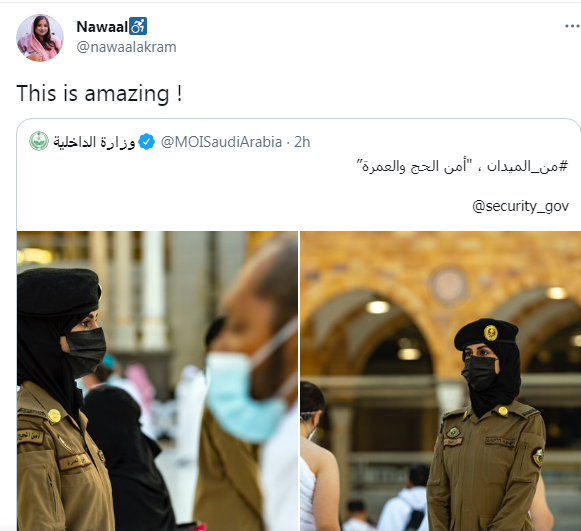Viewport: 581px width, 531px height.
Task: Open the @security_gov mention
Action: click(x=520, y=206)
